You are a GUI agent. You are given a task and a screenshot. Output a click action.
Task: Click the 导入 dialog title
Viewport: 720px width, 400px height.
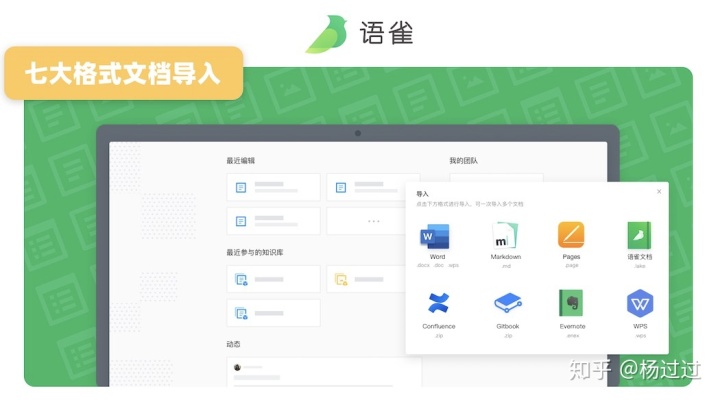(x=422, y=194)
